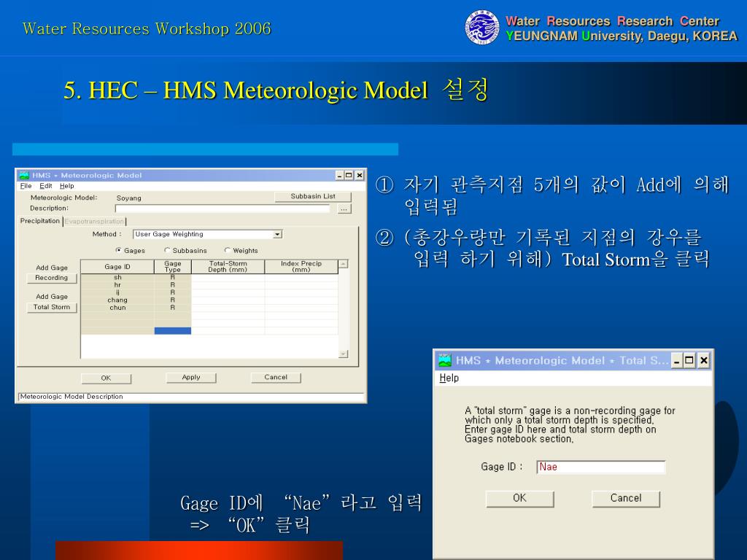Open the User Gage Weighting method dropdown
This screenshot has width=747, height=560.
(x=277, y=234)
